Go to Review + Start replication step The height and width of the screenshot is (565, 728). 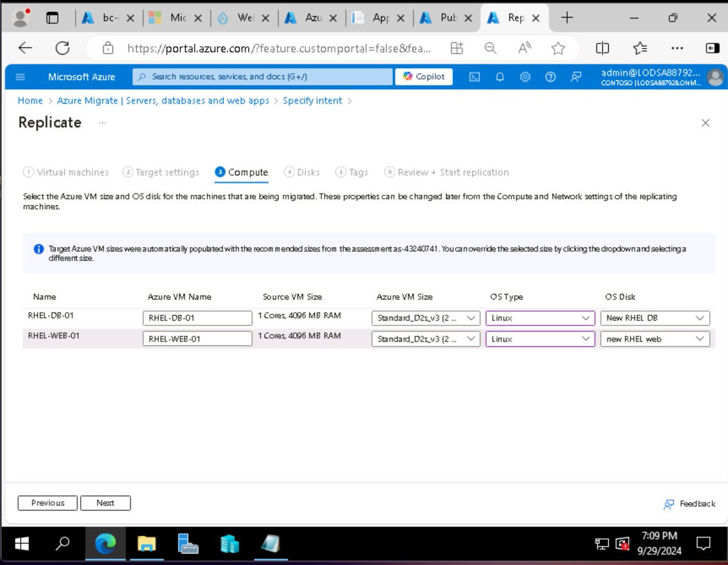tap(447, 172)
